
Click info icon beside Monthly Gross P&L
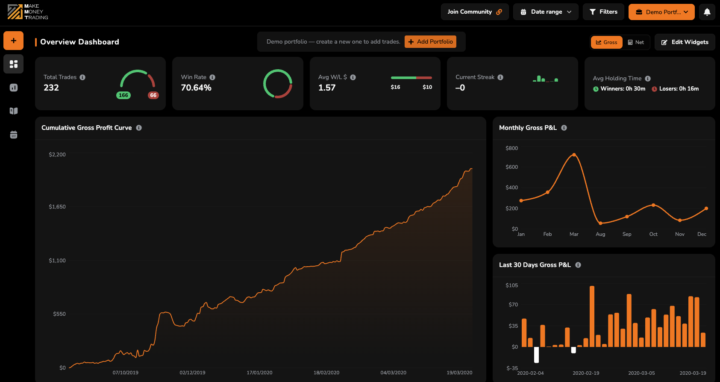coord(564,128)
